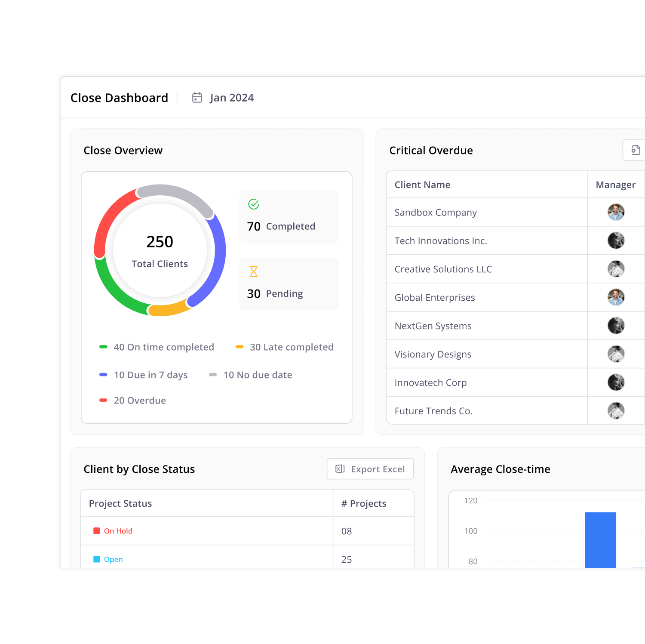Click the Excel icon in Export button

340,469
